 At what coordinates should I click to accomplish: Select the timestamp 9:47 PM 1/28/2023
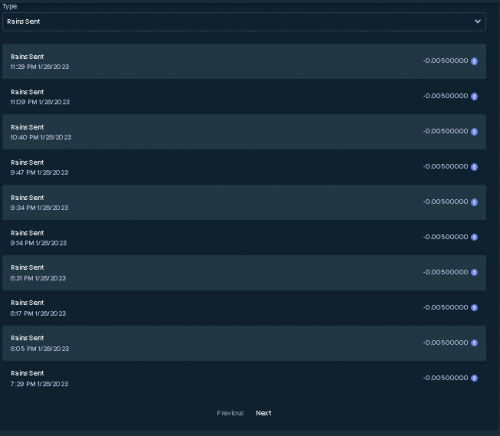(x=39, y=173)
